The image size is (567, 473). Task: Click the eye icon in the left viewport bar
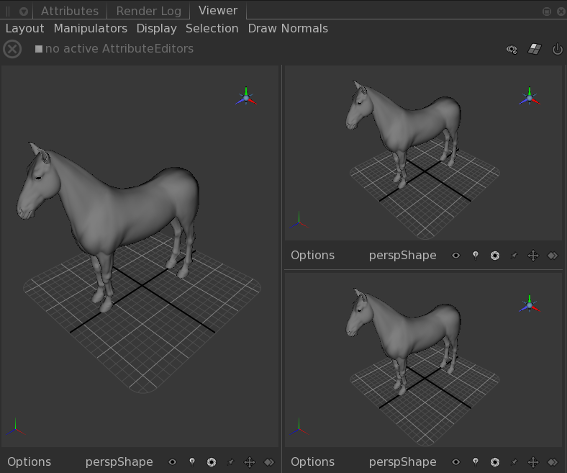point(172,462)
